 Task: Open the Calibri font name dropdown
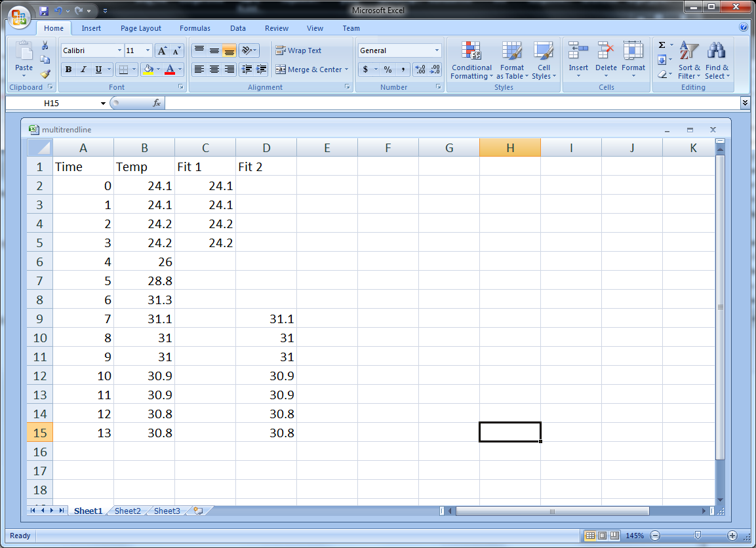tap(119, 50)
